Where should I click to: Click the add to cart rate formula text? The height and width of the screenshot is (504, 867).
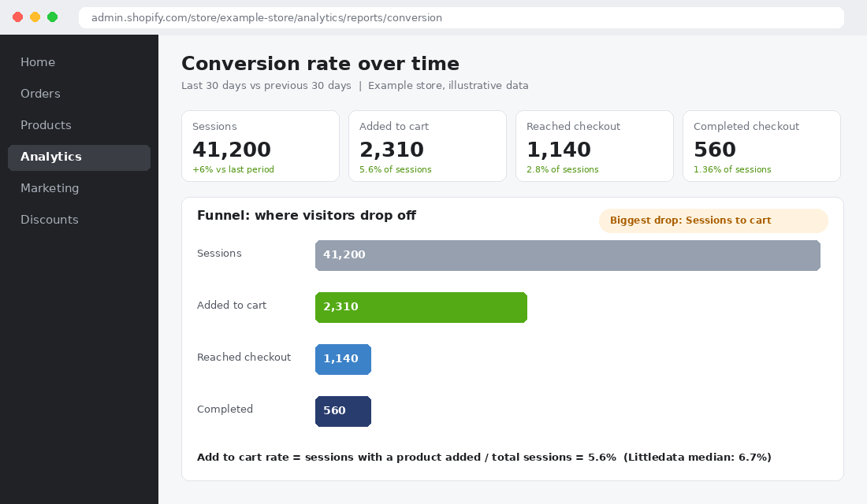484,458
